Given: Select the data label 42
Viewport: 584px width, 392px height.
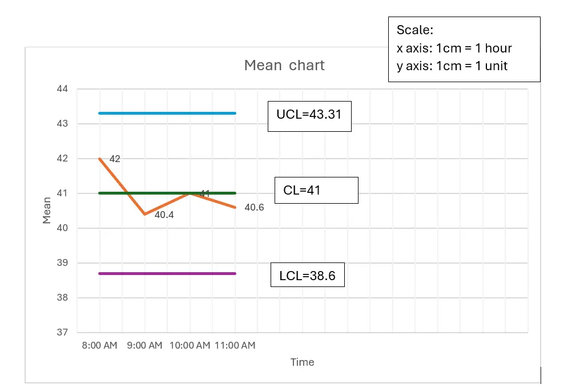Looking at the screenshot, I should click(115, 159).
